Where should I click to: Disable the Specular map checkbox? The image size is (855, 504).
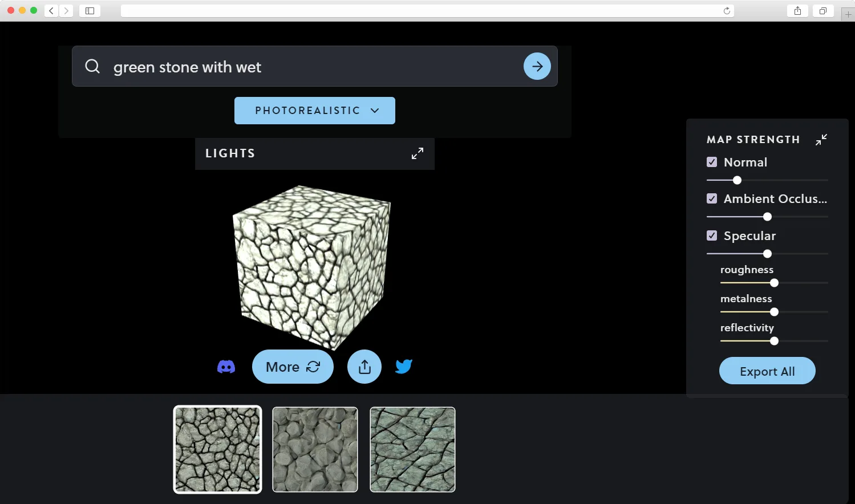pyautogui.click(x=712, y=235)
